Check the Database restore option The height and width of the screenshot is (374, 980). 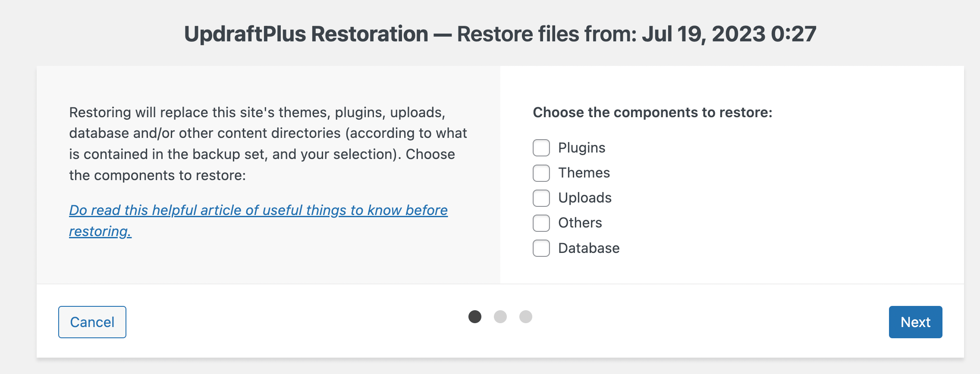541,248
